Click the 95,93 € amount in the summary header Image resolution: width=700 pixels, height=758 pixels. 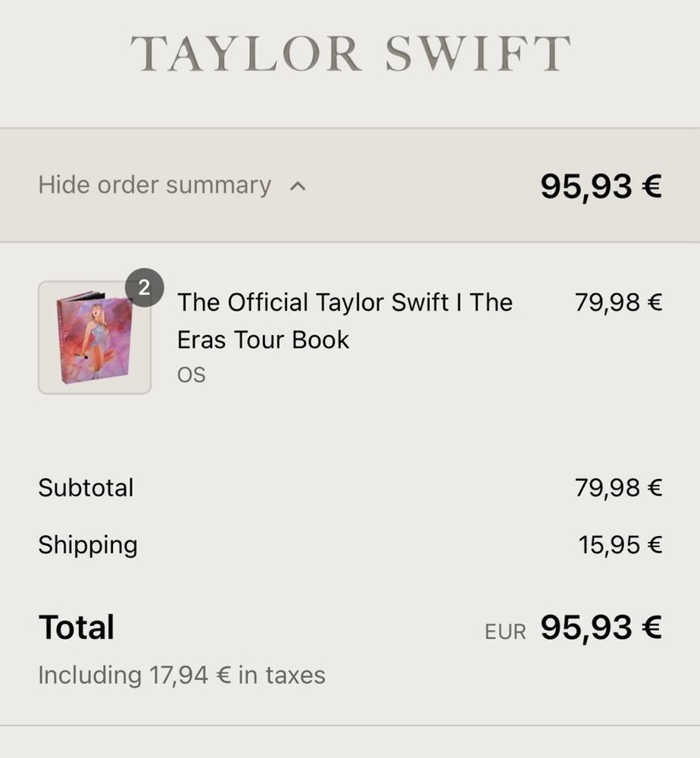point(601,186)
